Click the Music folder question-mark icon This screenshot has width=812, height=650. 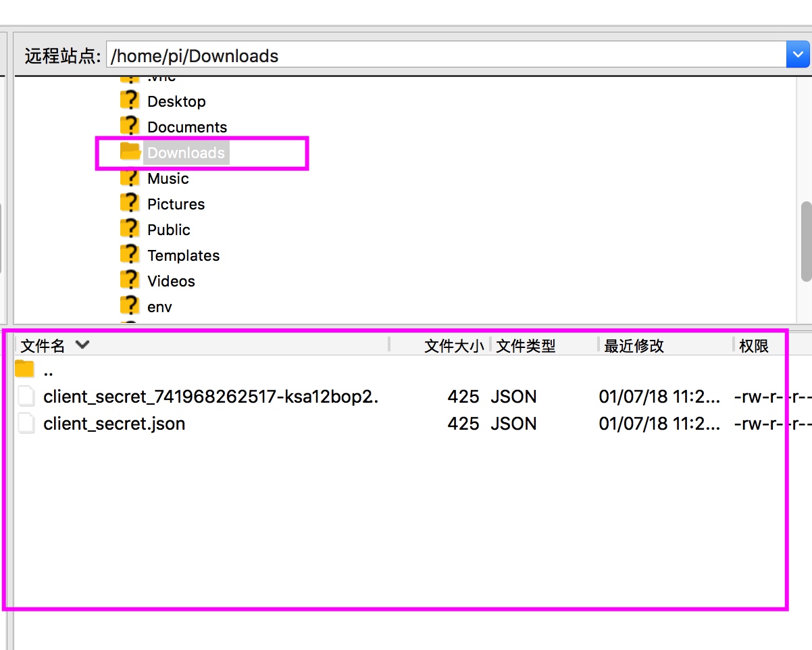(130, 178)
